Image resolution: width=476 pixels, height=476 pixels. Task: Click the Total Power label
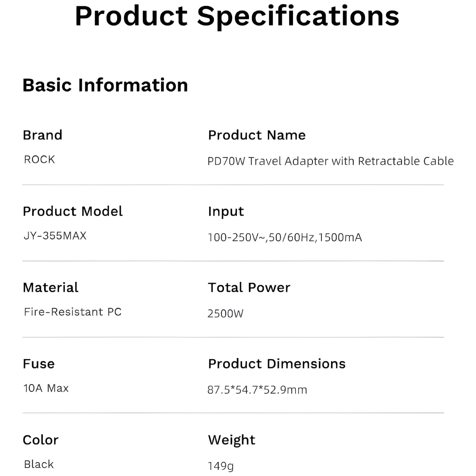pos(249,287)
